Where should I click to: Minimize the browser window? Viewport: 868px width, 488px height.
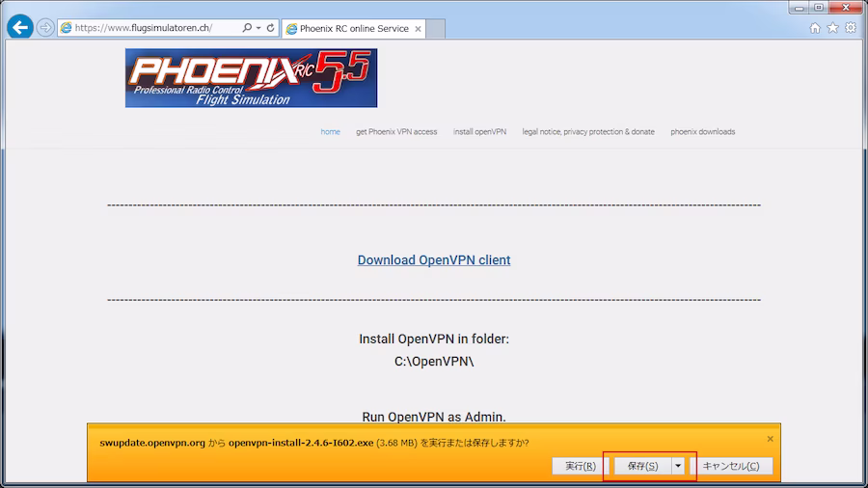pos(799,8)
